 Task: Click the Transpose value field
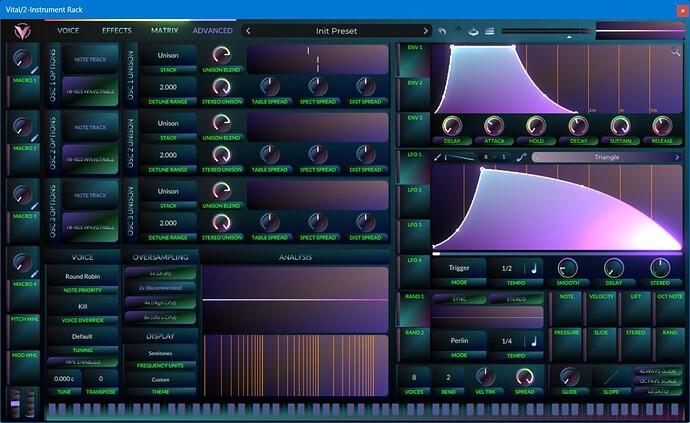(101, 379)
